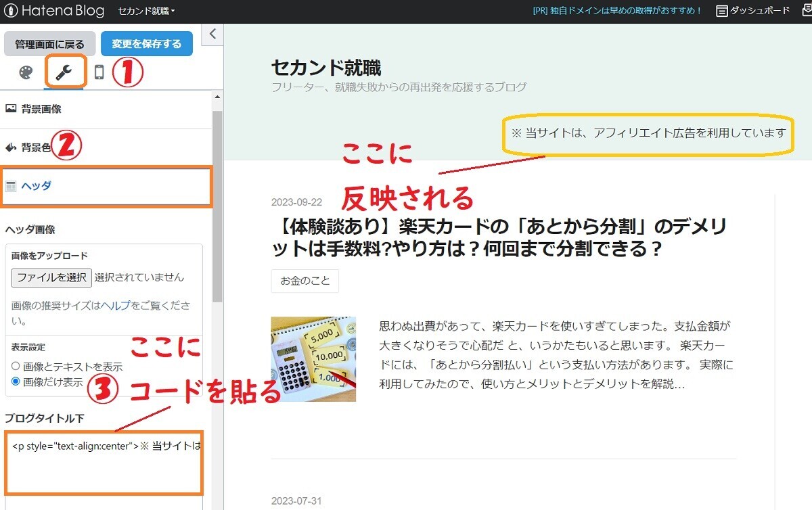Click the 変更を保存する button
Image resolution: width=812 pixels, height=510 pixels.
tap(147, 43)
